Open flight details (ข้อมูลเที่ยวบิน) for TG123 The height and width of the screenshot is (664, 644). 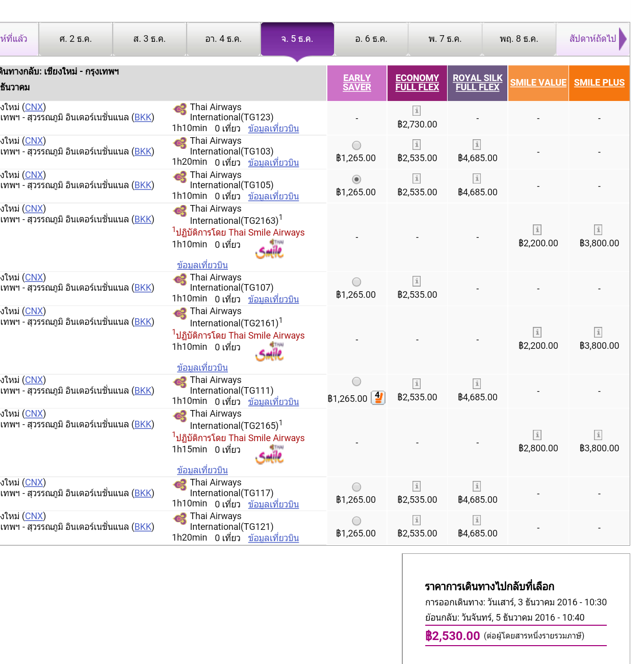tap(273, 129)
